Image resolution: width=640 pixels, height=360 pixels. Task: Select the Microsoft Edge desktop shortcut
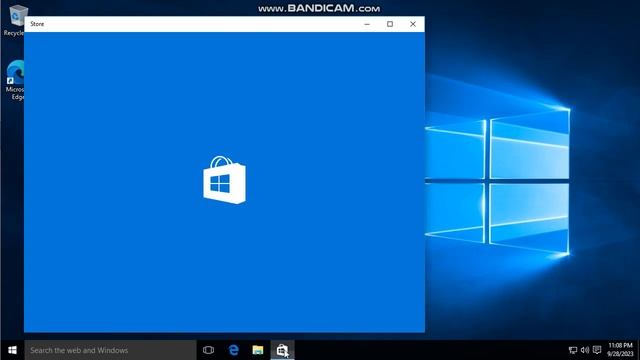tap(15, 80)
